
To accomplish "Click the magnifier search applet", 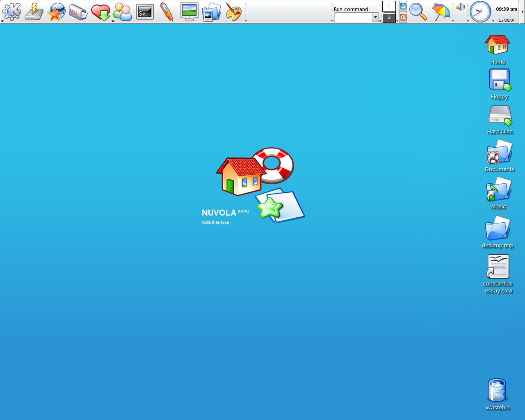I will click(418, 11).
